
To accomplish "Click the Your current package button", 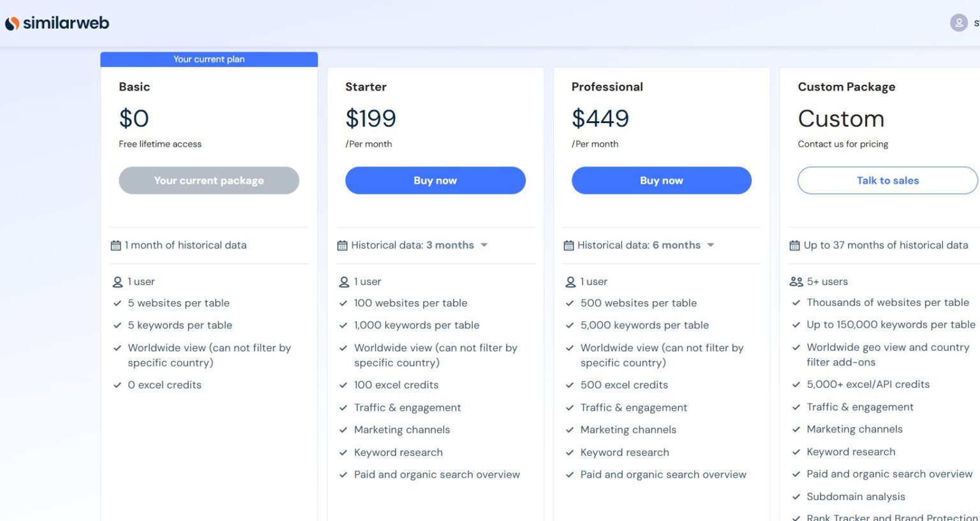I will tap(209, 180).
